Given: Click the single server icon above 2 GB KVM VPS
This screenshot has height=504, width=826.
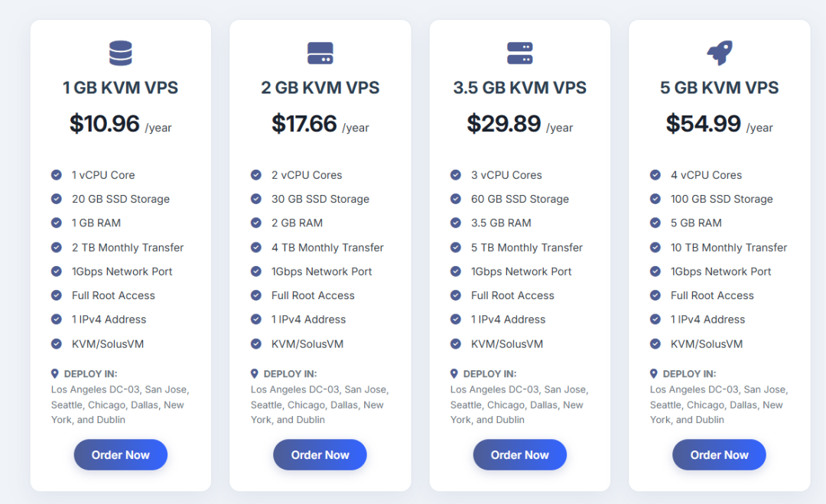Looking at the screenshot, I should pyautogui.click(x=320, y=54).
